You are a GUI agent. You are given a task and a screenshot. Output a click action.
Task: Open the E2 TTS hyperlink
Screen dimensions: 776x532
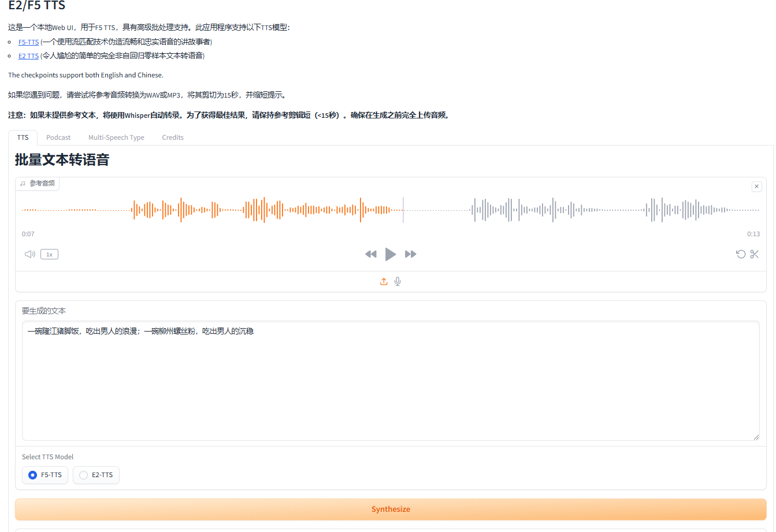pyautogui.click(x=28, y=55)
